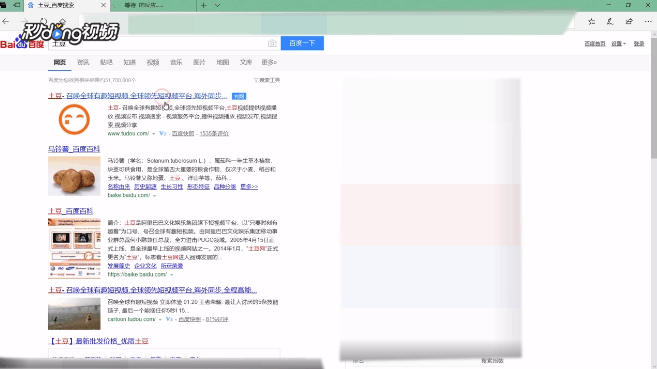Open fourth result ending 全程高能...
The width and height of the screenshot is (657, 369).
coord(153,290)
